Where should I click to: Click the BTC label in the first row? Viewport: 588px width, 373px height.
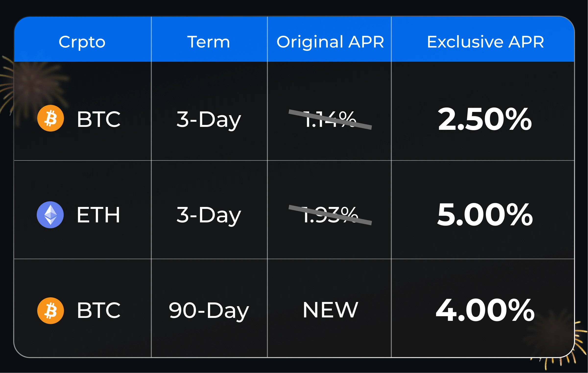(x=99, y=119)
